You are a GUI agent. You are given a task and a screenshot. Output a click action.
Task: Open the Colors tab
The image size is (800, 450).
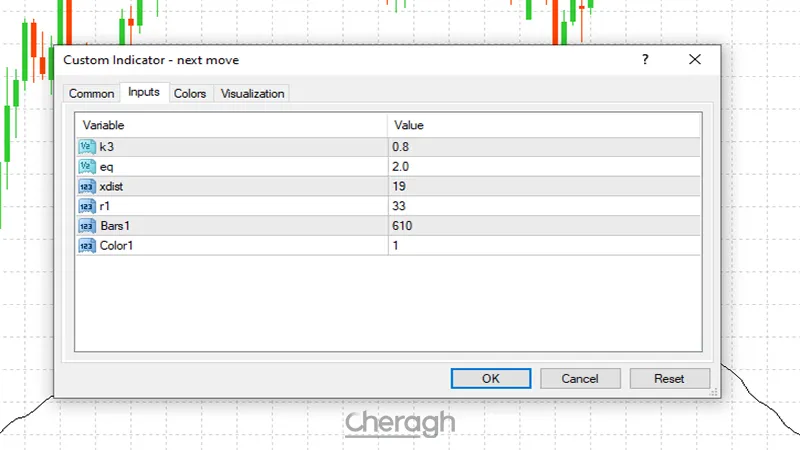[x=190, y=94]
